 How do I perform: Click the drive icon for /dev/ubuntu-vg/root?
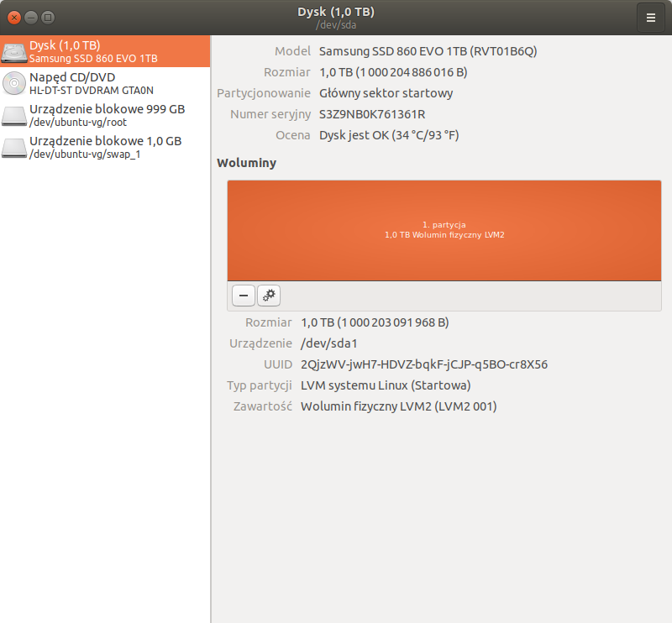point(14,116)
